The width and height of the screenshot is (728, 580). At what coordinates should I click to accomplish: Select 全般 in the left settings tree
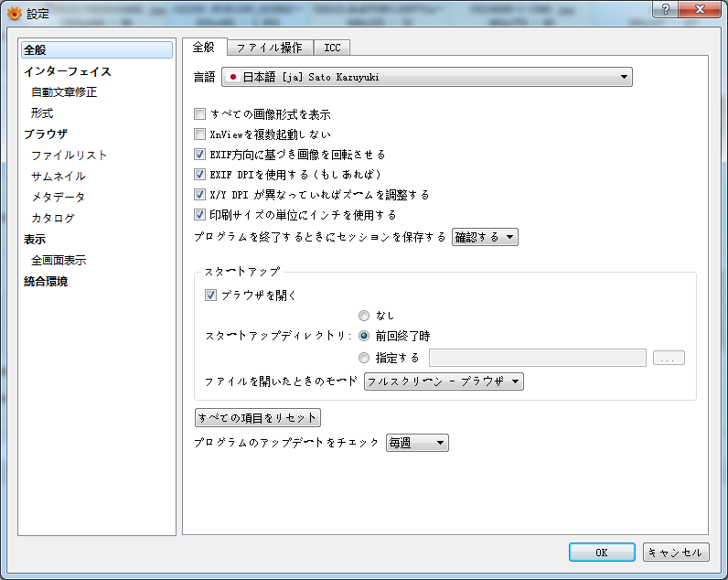[x=97, y=50]
